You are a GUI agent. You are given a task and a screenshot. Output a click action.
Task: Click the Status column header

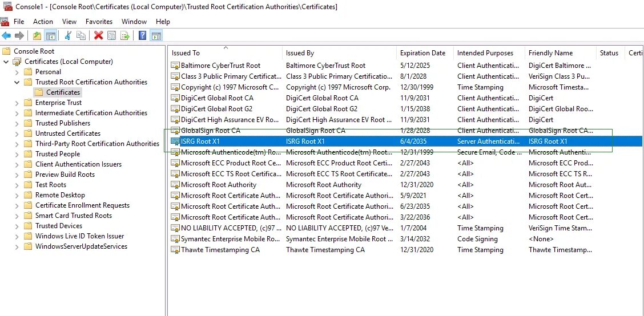tap(611, 53)
